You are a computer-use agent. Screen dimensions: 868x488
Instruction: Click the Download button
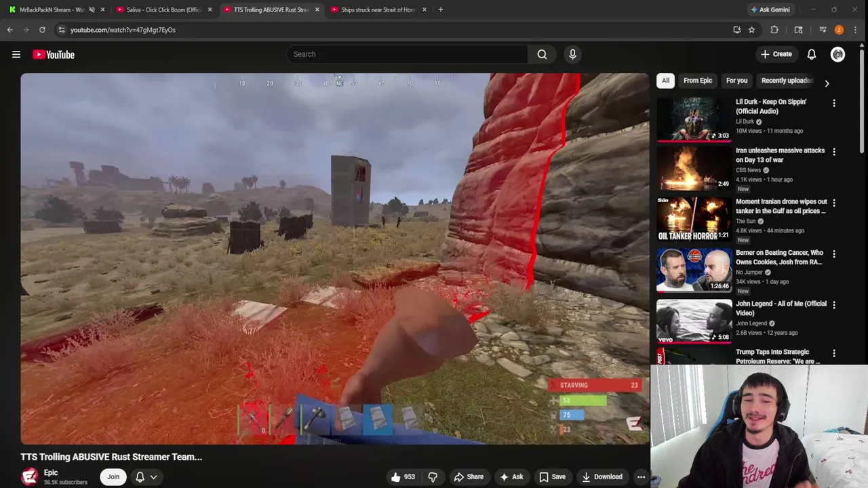point(602,477)
